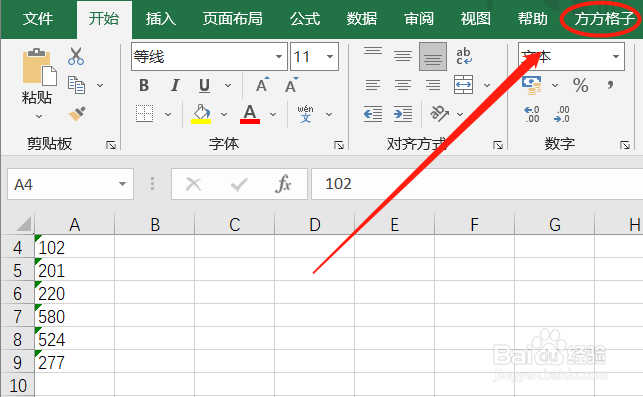Click the text orientation icon
This screenshot has height=397, width=643.
(439, 114)
